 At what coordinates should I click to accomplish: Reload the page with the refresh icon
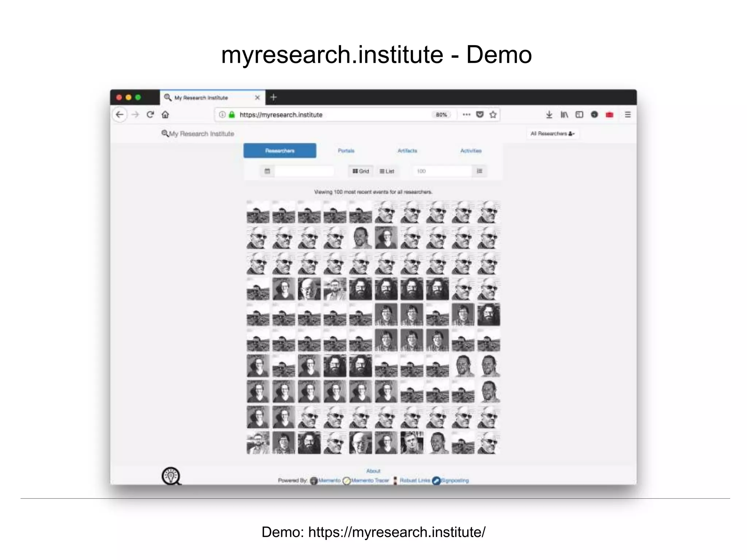pyautogui.click(x=150, y=114)
